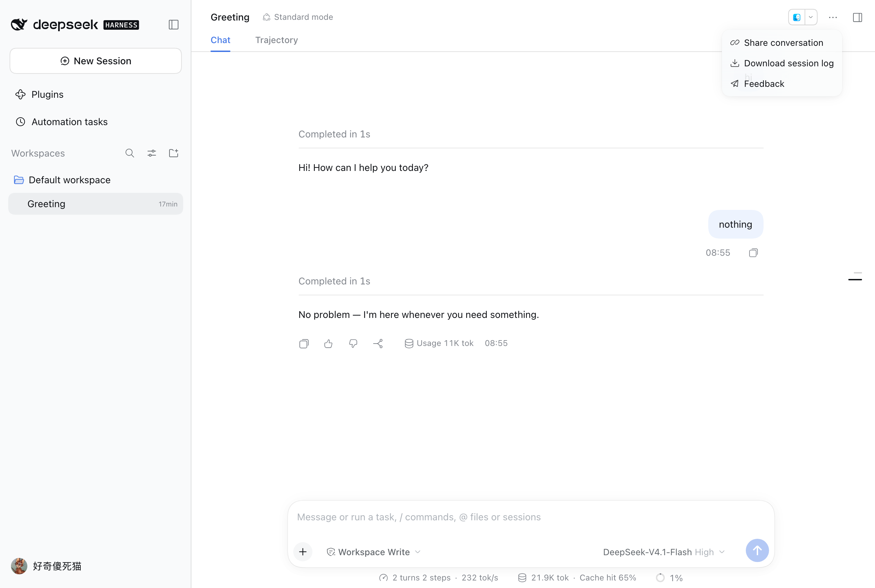Focus the message input field
Image resolution: width=875 pixels, height=588 pixels.
[531, 518]
